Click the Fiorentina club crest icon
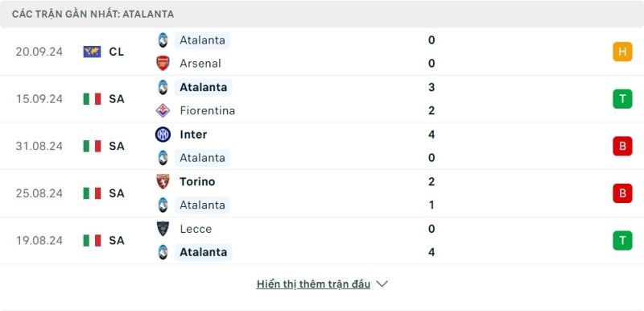 (x=163, y=110)
